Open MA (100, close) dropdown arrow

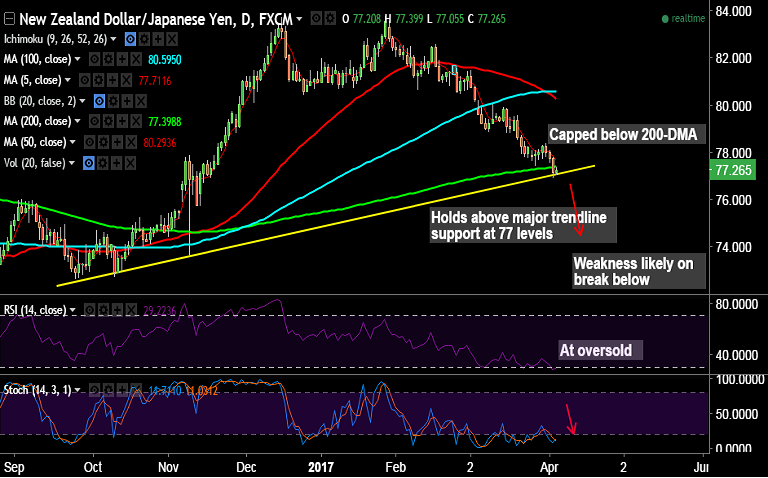(77, 60)
